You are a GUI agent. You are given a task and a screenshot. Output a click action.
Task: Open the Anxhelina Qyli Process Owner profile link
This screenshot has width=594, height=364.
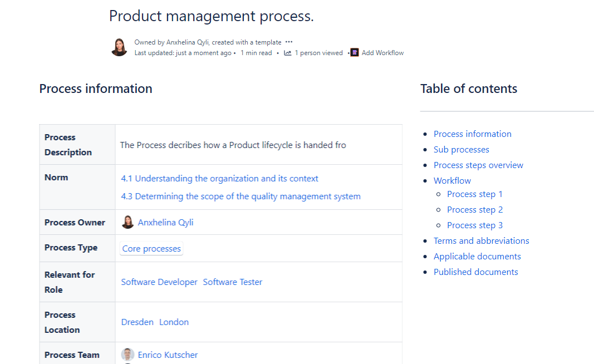click(165, 222)
